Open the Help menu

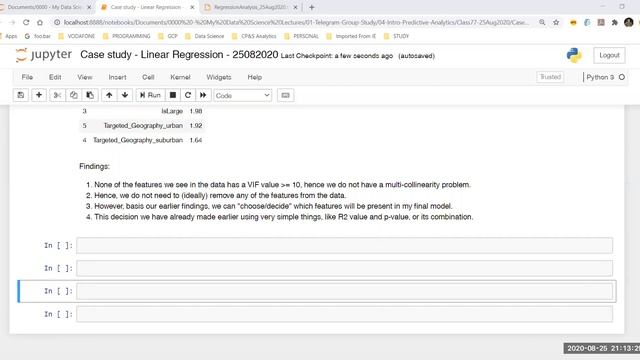click(255, 77)
